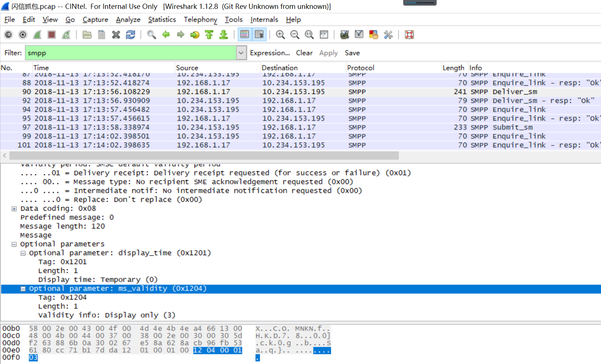Image resolution: width=601 pixels, height=364 pixels.
Task: Expand the Data coding 0x08 field
Action: 14,209
